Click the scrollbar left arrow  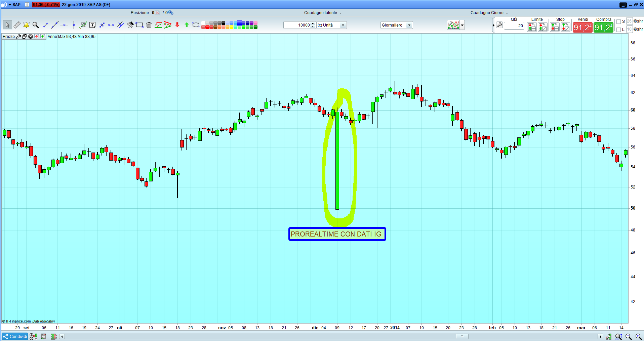click(x=62, y=336)
